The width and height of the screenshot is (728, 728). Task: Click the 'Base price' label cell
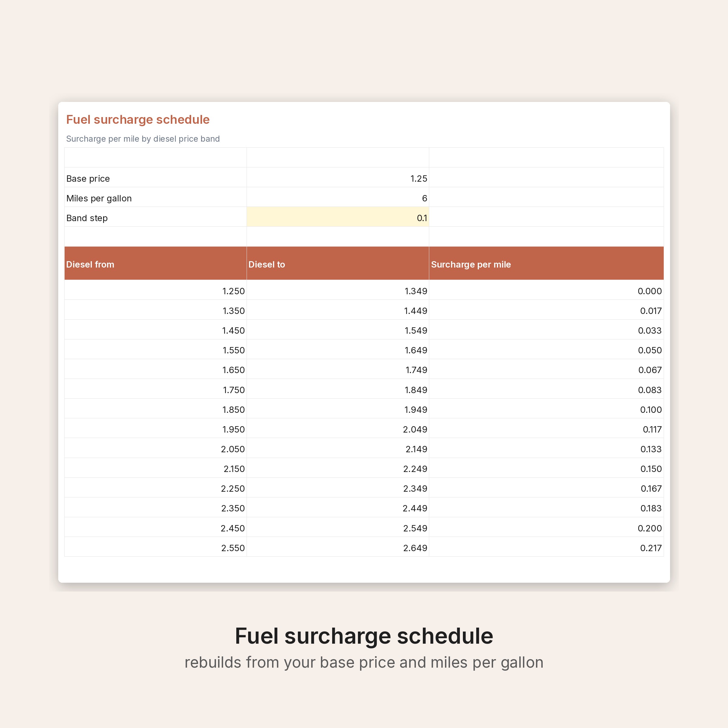(156, 177)
